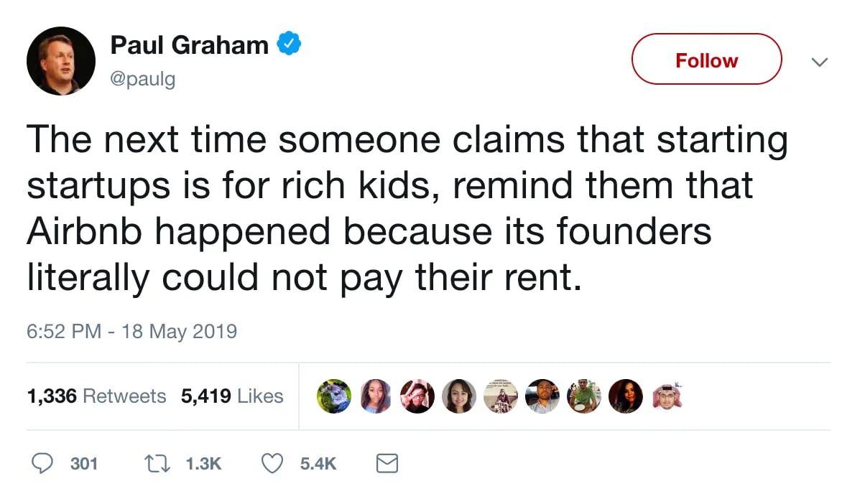Click the fourth liker's avatar

pyautogui.click(x=459, y=396)
